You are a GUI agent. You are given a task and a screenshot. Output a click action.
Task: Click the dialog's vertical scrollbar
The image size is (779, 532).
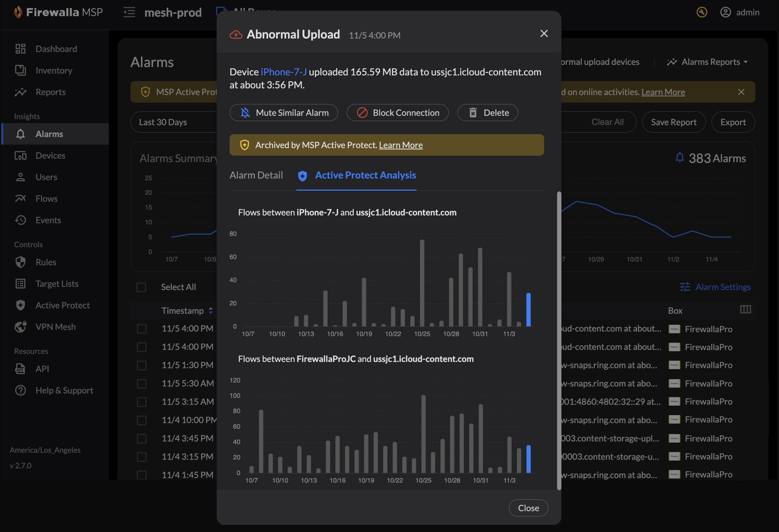559,340
